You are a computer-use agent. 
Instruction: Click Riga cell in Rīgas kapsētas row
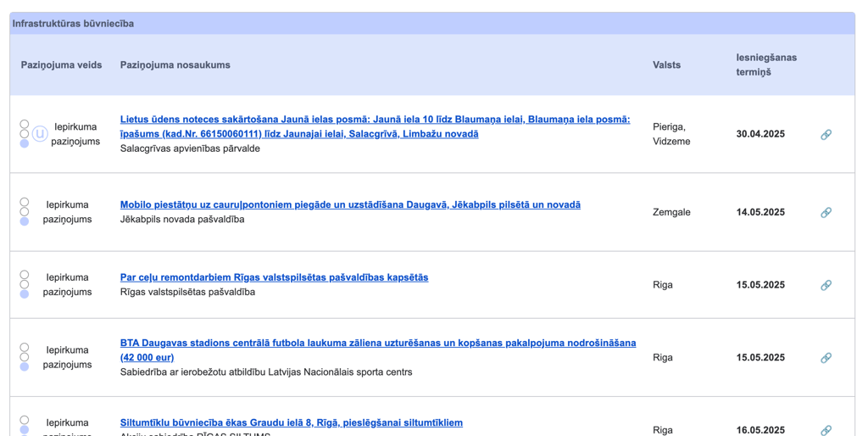(x=663, y=285)
